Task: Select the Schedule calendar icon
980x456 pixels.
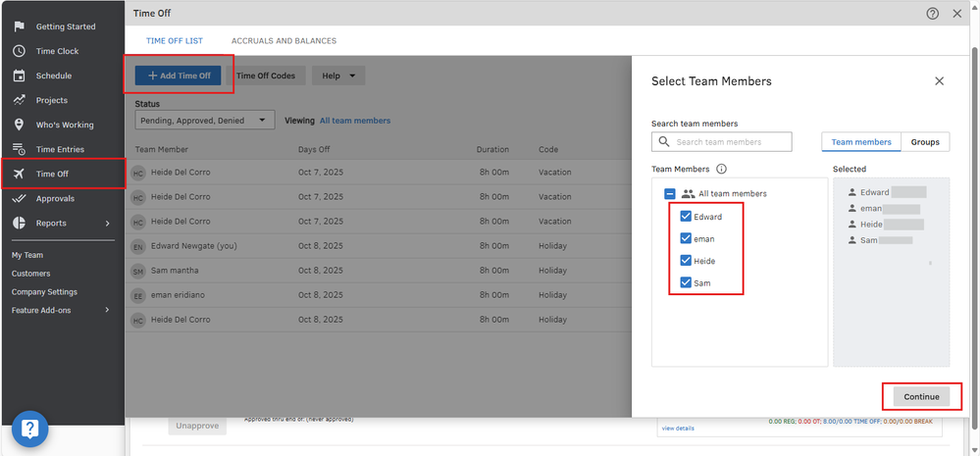Action: click(x=19, y=76)
